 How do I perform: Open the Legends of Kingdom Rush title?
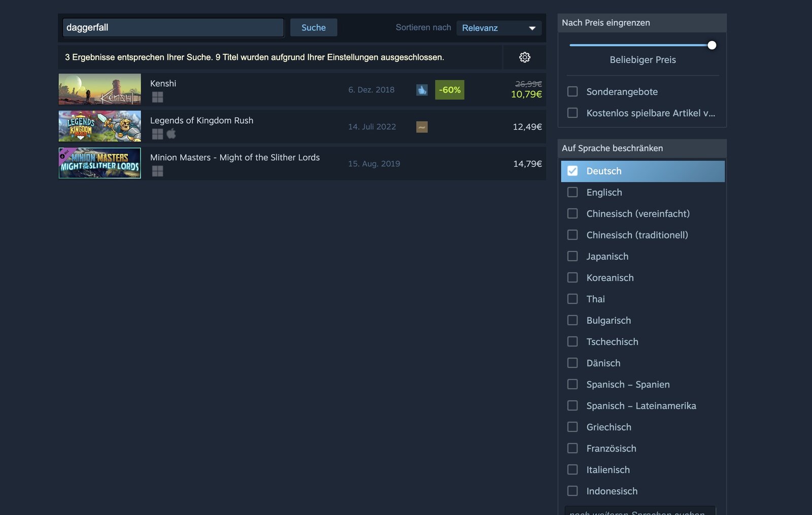pos(201,120)
